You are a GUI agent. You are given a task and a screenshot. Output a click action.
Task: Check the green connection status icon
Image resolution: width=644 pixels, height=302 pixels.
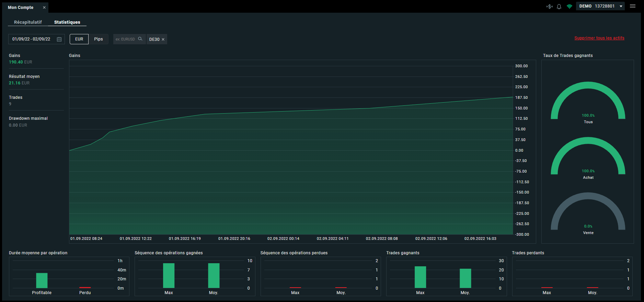coord(570,7)
